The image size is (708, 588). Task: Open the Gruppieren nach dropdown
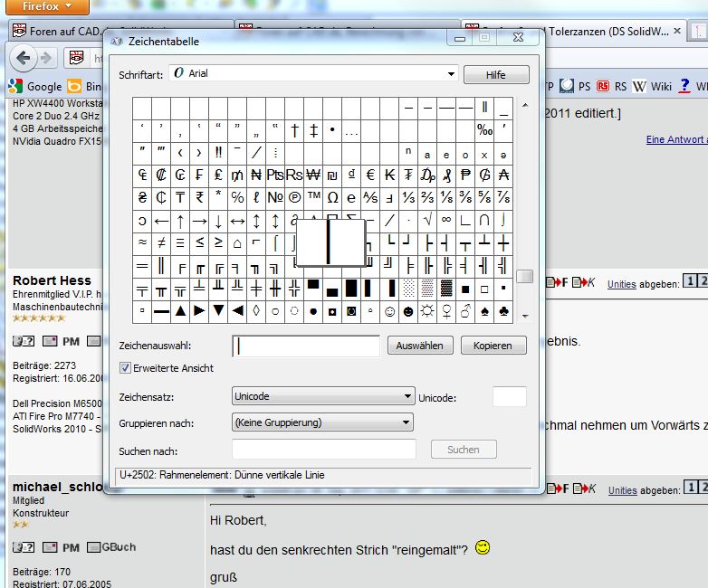(322, 422)
